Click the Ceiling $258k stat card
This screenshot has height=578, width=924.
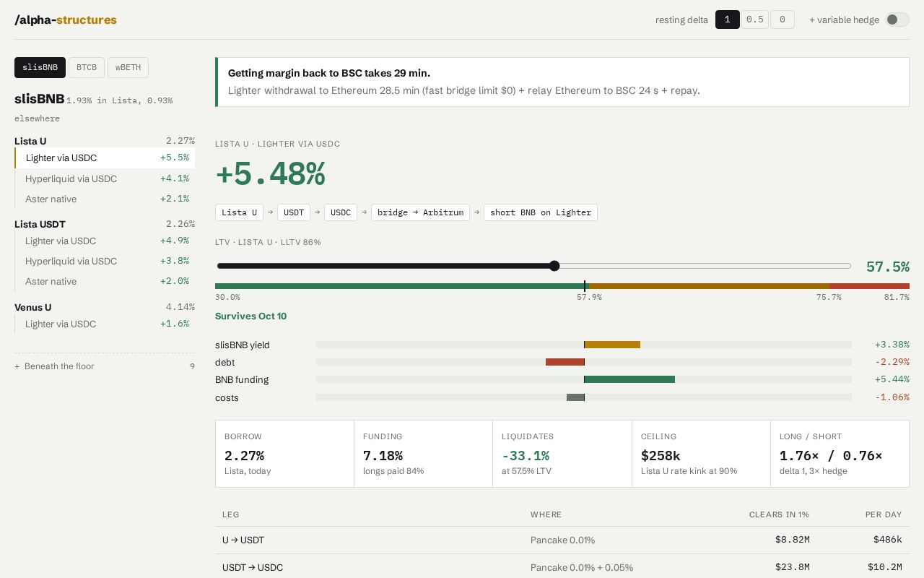click(x=701, y=454)
